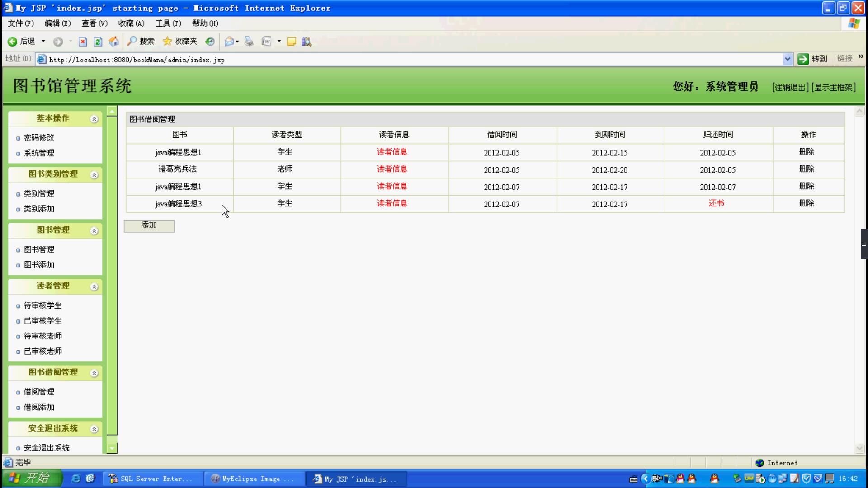Open the 收藏(A) menu
Screen dimensions: 868x488
[131, 23]
